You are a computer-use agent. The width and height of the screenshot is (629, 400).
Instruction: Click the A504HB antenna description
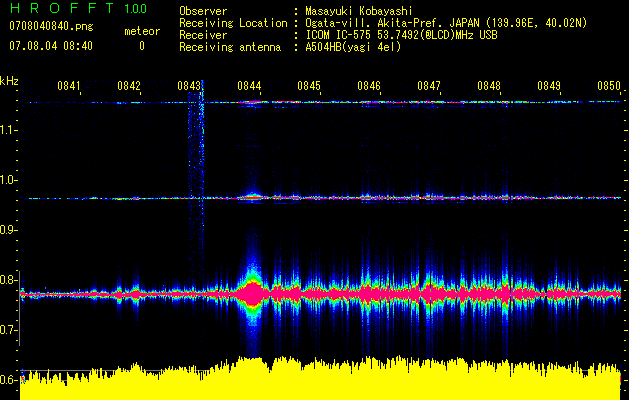click(353, 47)
